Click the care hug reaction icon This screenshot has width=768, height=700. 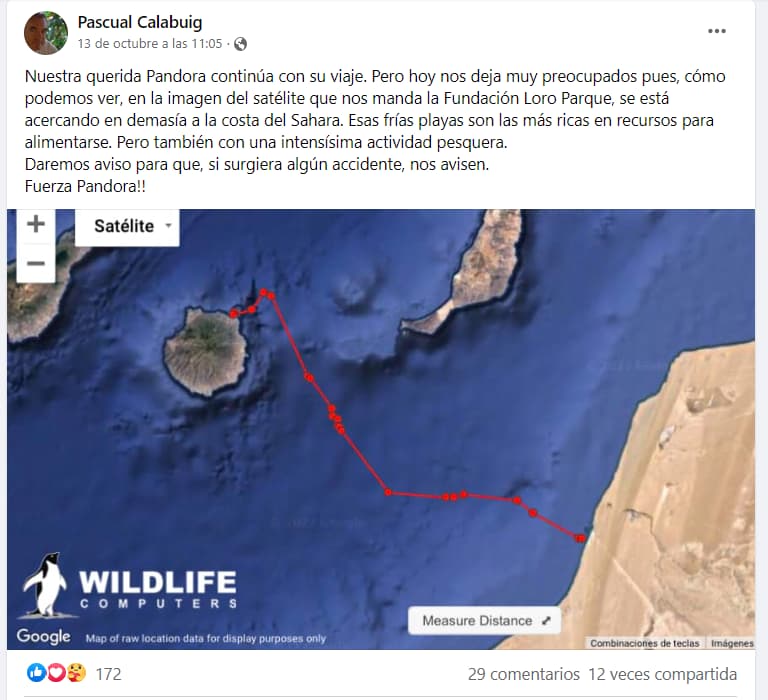pyautogui.click(x=76, y=673)
